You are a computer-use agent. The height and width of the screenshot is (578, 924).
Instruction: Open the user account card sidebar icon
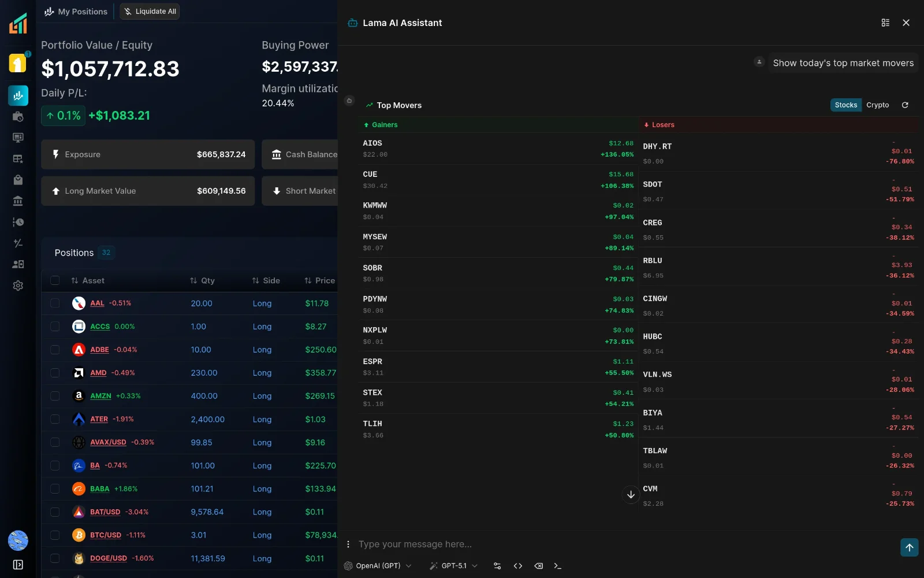pyautogui.click(x=18, y=264)
